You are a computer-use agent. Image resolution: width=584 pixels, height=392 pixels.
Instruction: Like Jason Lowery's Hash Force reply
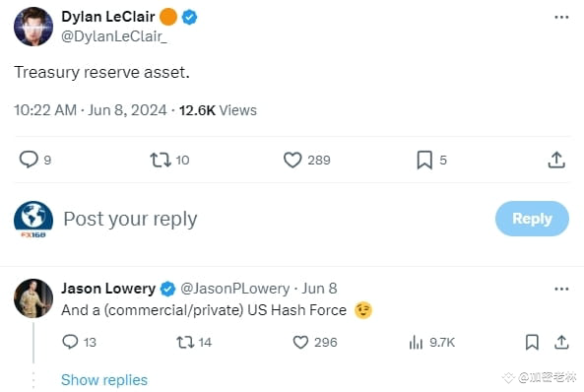300,342
